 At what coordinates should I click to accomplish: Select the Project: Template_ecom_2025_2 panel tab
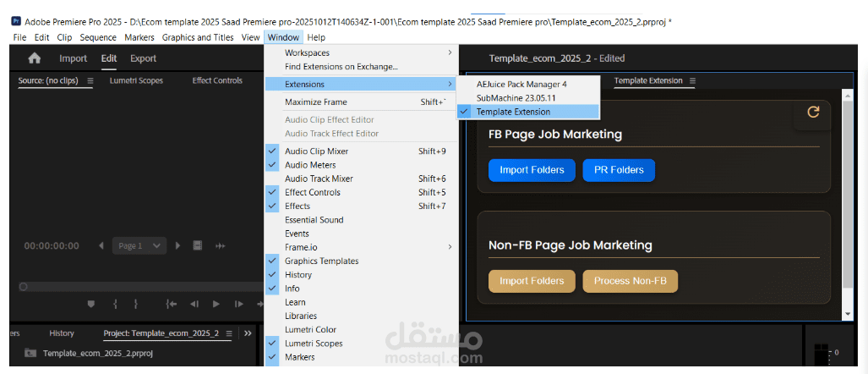coord(161,333)
